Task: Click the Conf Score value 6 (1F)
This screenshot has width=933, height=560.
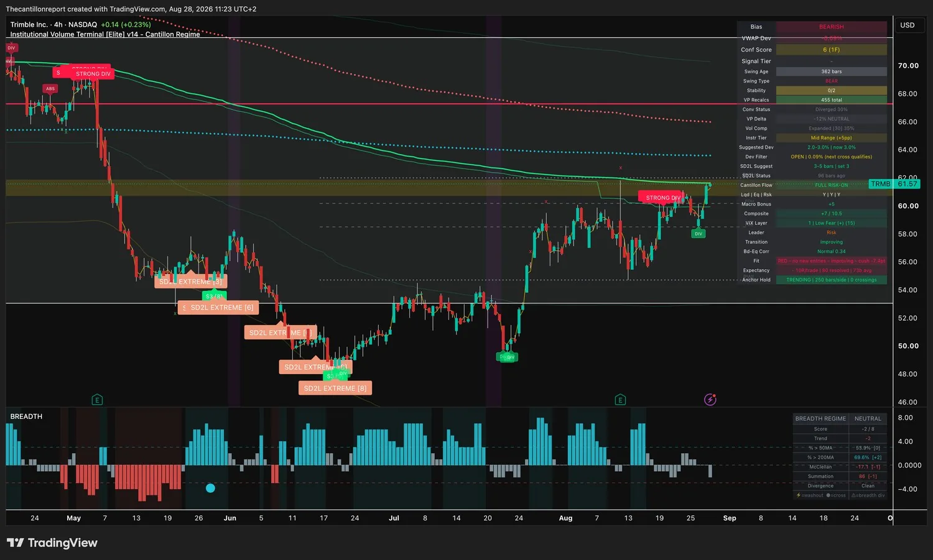Action: coord(832,50)
